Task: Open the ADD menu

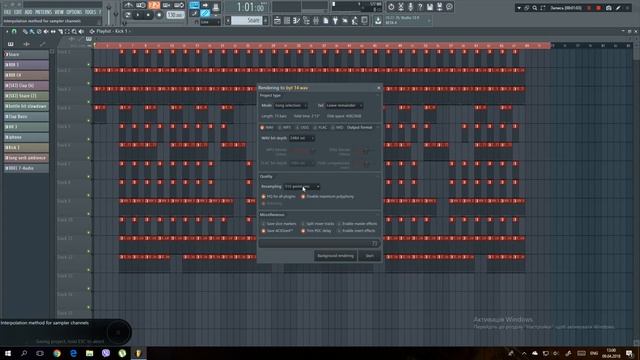Action: point(28,12)
